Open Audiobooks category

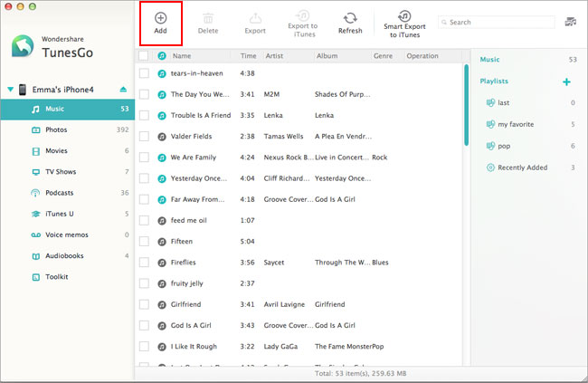68,256
